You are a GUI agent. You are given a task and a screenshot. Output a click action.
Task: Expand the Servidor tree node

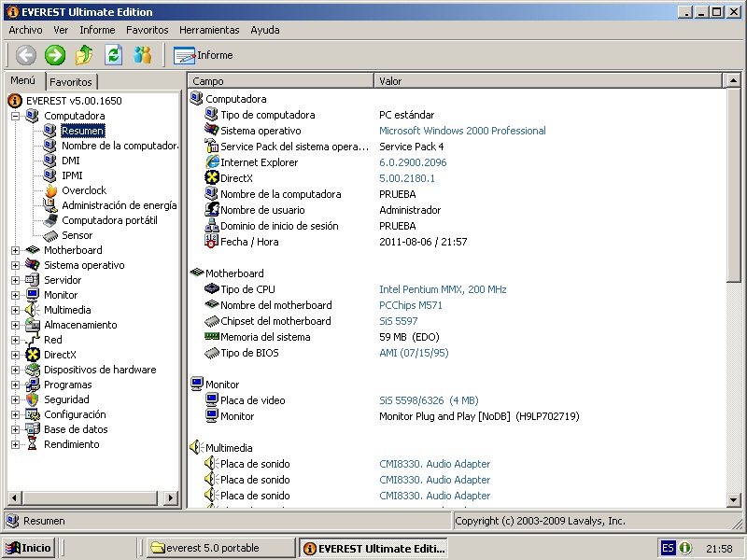tap(15, 280)
